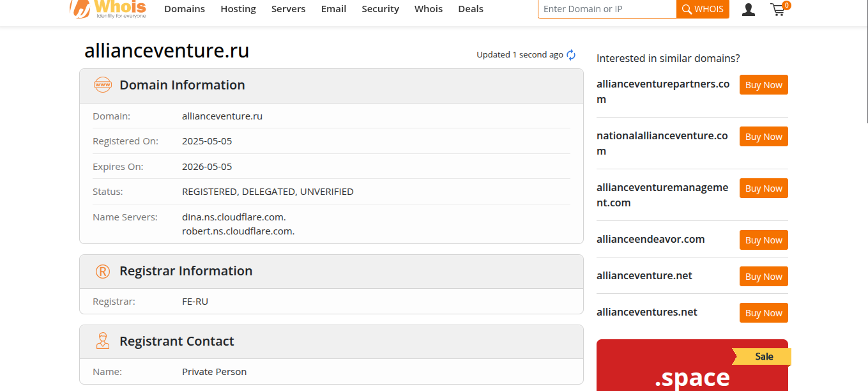Click the Registrar Information R icon

click(102, 272)
